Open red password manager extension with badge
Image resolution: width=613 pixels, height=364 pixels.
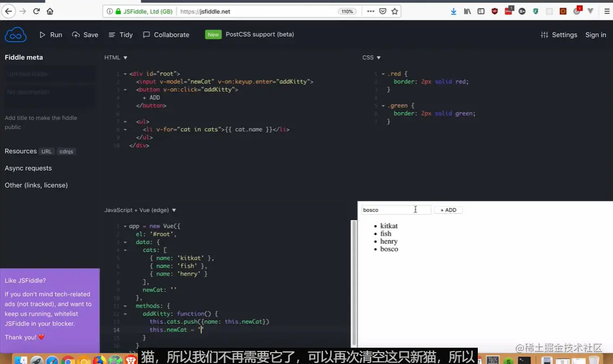tap(509, 10)
